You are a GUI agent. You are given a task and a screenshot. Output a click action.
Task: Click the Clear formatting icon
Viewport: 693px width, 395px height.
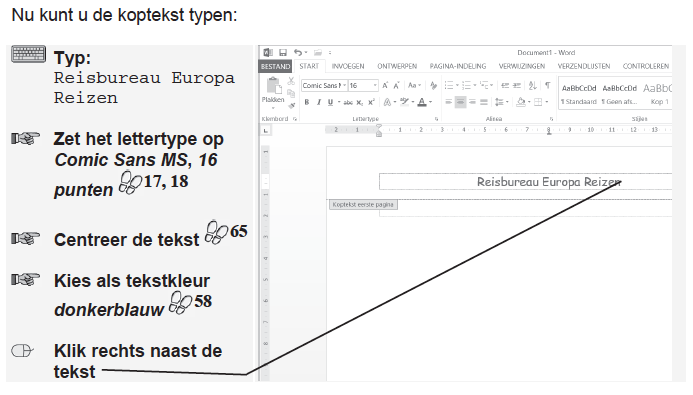433,85
